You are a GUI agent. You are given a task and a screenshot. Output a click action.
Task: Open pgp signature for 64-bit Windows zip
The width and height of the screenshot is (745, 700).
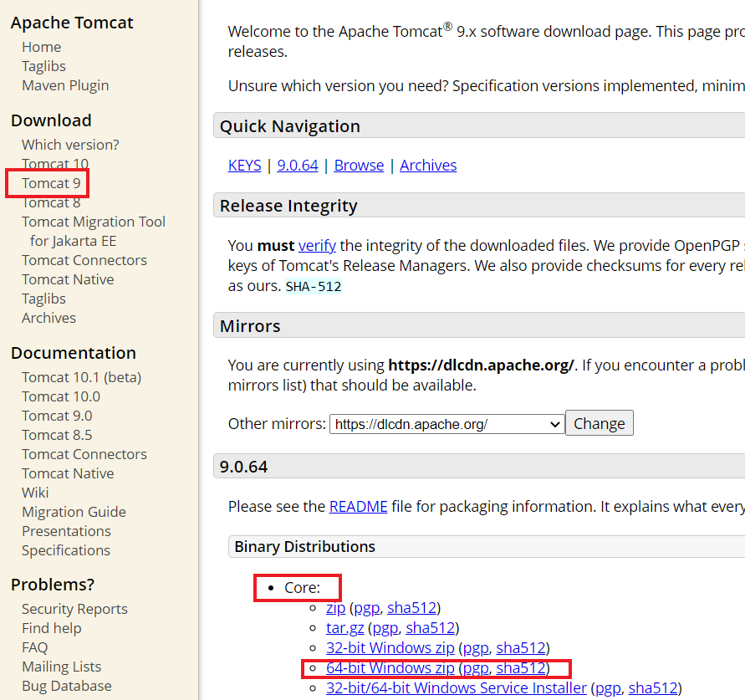click(476, 668)
